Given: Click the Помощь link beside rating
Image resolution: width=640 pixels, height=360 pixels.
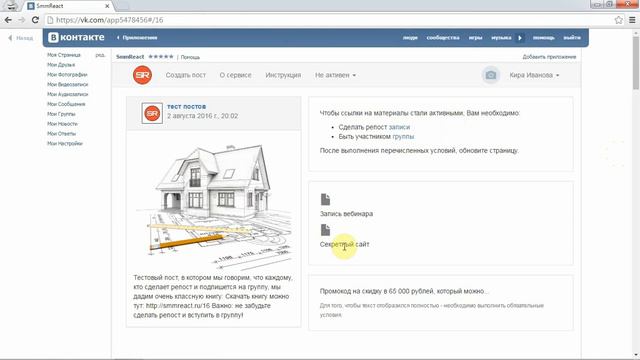Looking at the screenshot, I should 190,57.
